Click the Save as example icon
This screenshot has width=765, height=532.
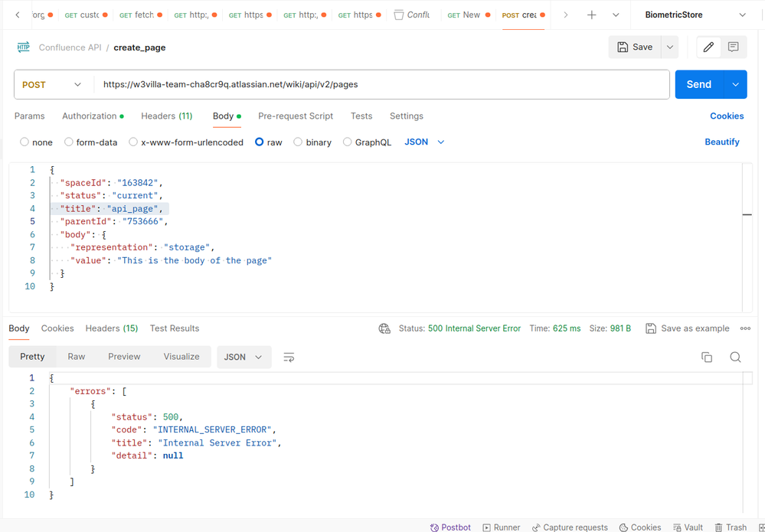click(650, 328)
